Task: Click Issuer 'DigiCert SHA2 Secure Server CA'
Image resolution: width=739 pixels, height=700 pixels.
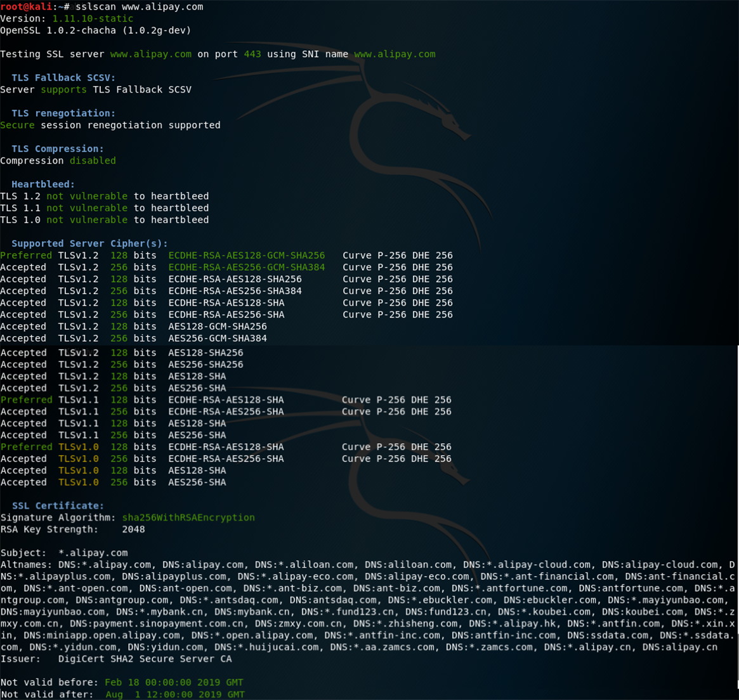Action: pos(145,659)
